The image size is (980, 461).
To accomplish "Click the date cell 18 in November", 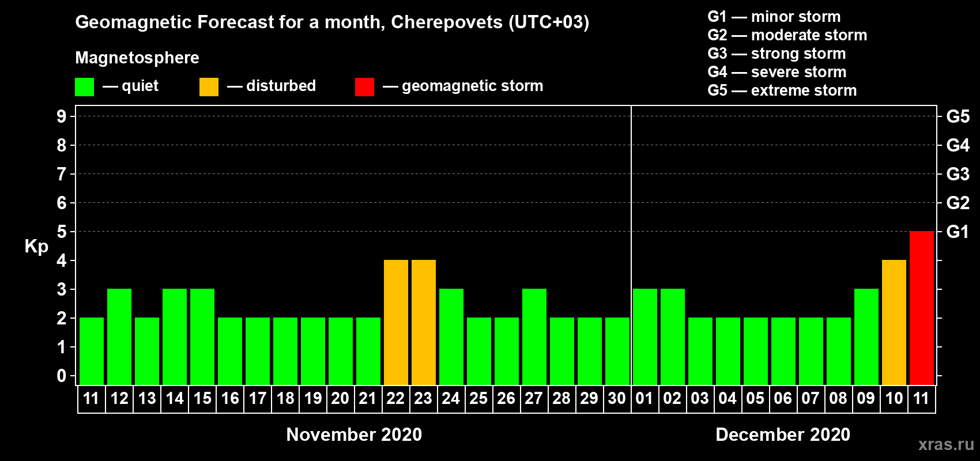I will coord(285,399).
